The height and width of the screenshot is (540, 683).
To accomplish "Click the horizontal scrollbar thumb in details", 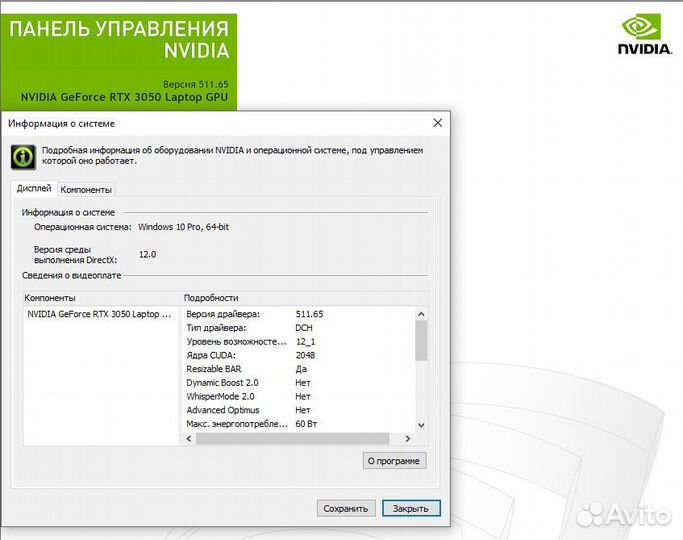I will [292, 439].
